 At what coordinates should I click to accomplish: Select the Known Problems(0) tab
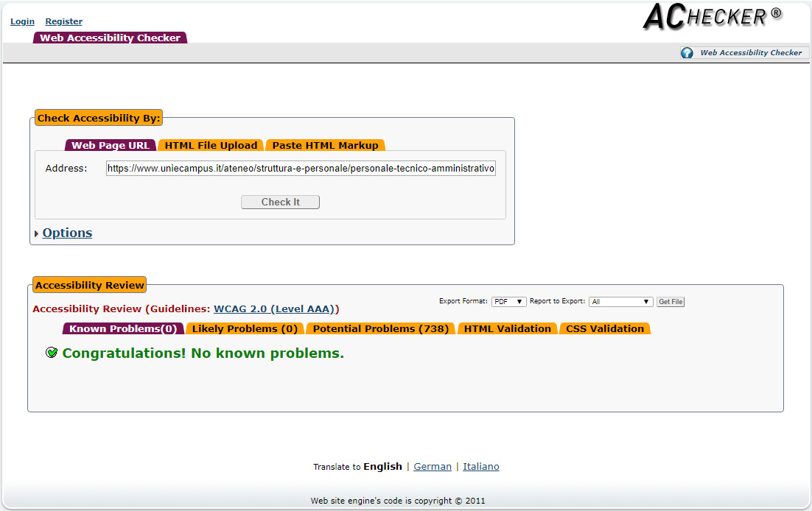tap(123, 328)
